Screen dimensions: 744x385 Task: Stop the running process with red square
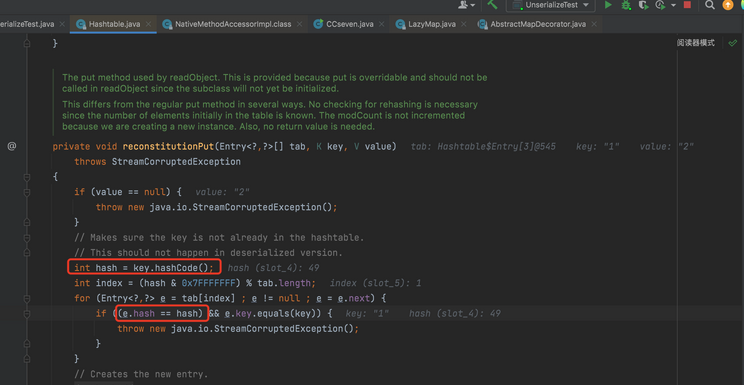pyautogui.click(x=687, y=5)
